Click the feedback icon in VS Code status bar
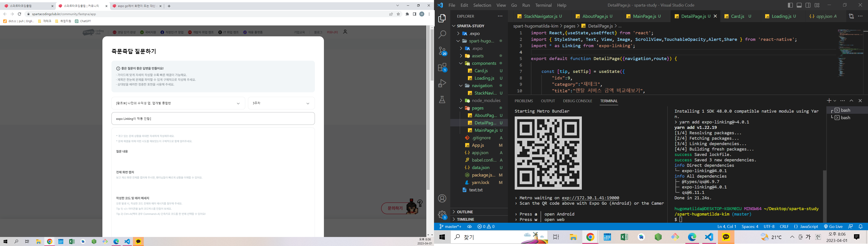 (850, 227)
